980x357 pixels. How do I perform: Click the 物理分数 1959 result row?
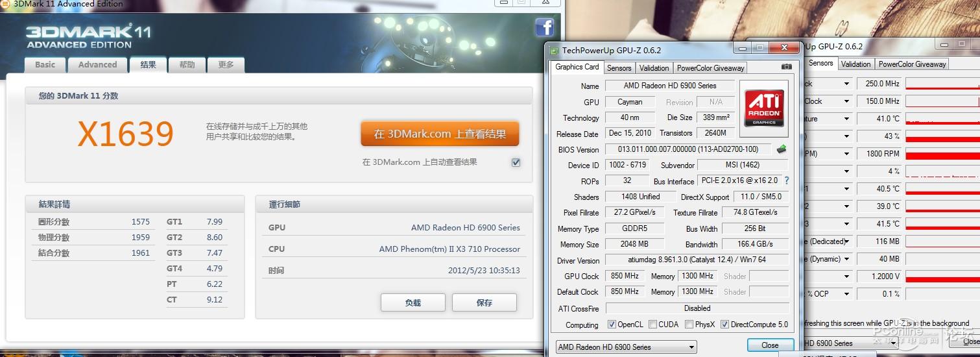click(x=94, y=237)
